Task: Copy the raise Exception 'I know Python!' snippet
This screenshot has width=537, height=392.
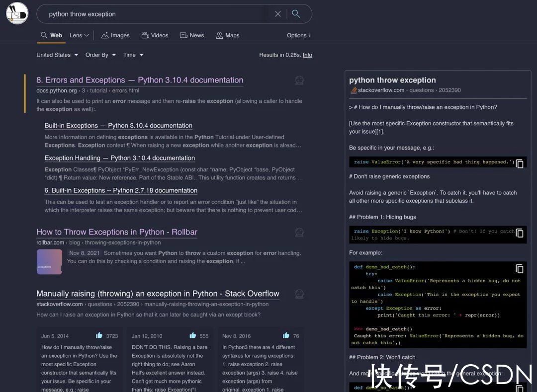Action: click(520, 233)
